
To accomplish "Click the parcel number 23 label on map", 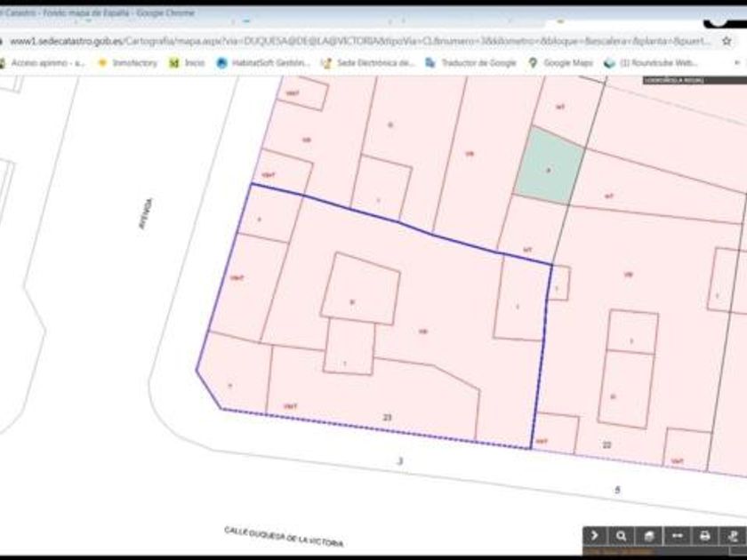I will (387, 418).
